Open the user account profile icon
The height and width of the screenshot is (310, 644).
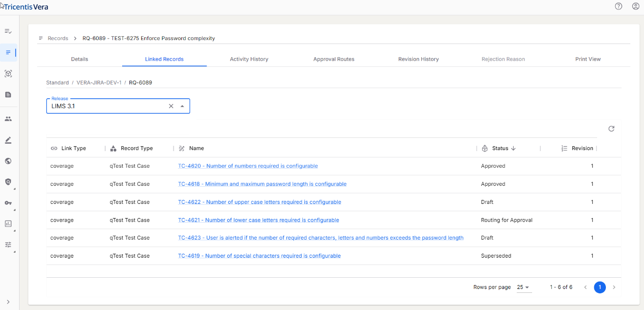point(635,6)
